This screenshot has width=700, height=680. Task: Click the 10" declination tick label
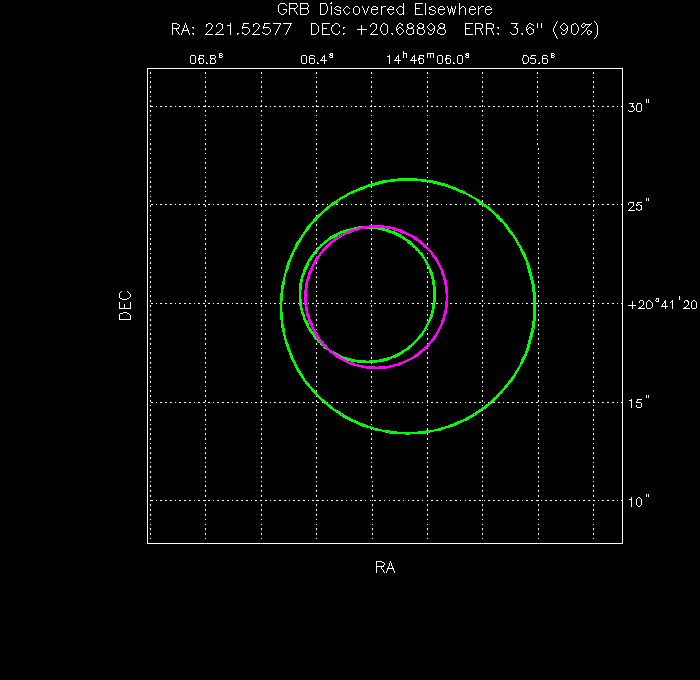click(640, 501)
